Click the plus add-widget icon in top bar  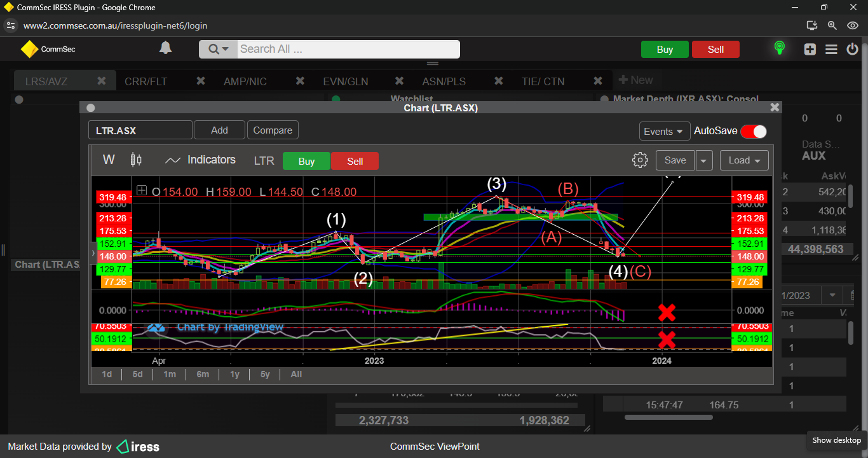click(810, 49)
